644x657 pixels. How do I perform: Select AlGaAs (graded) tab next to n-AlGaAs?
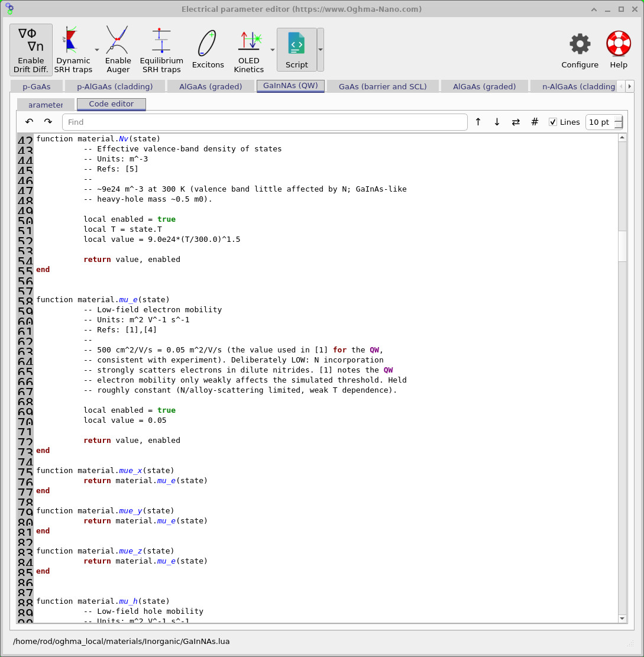[484, 87]
